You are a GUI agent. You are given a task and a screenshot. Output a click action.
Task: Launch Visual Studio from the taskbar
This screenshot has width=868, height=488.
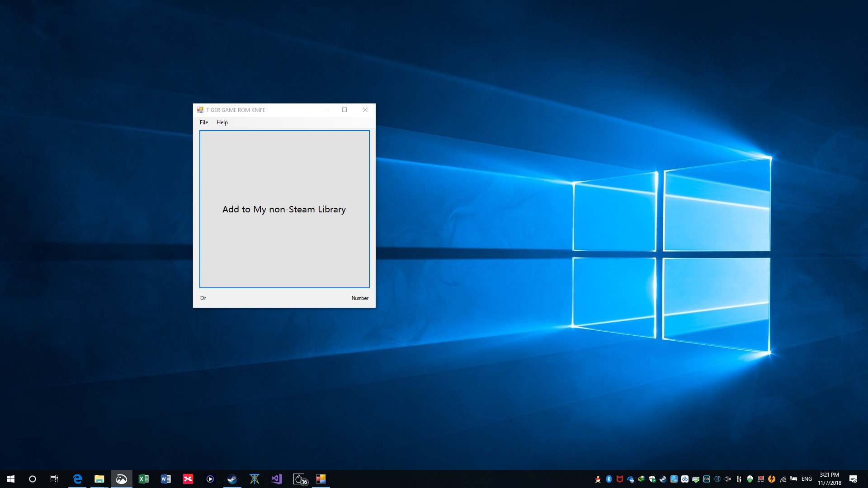click(276, 479)
